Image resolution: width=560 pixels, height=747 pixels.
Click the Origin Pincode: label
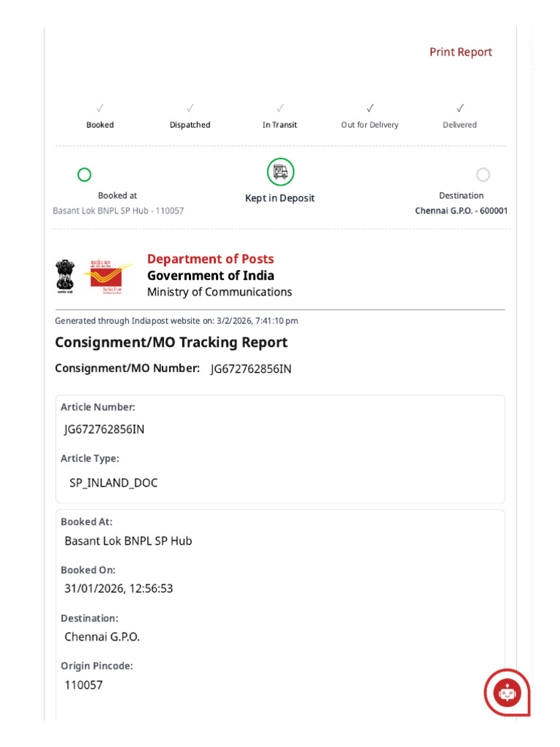[x=97, y=666]
